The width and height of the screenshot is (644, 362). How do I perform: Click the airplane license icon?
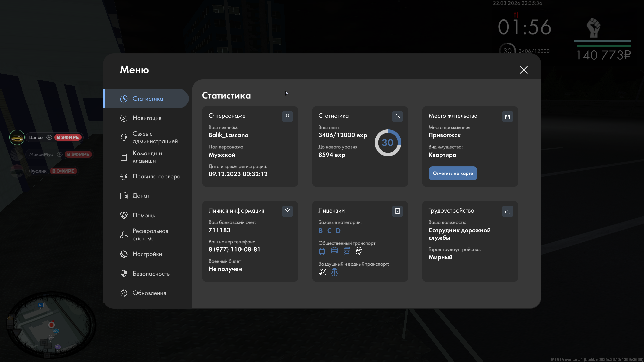coord(322,272)
